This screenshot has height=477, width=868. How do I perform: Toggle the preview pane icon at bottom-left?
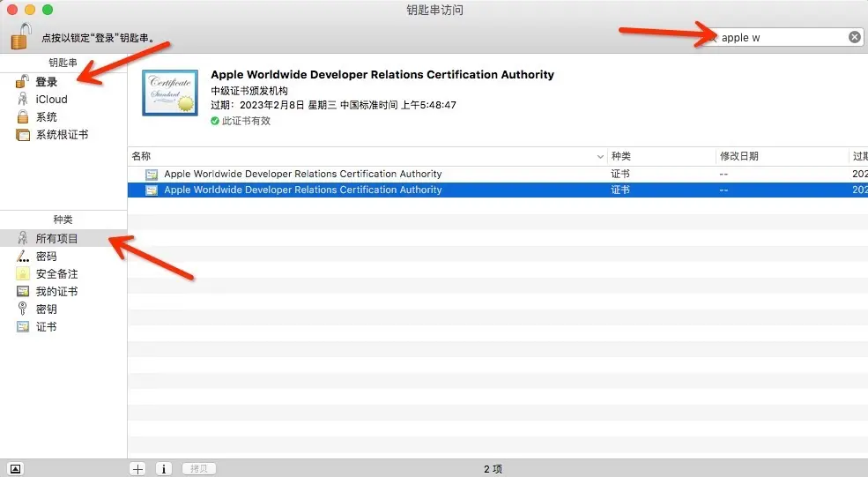pos(16,469)
